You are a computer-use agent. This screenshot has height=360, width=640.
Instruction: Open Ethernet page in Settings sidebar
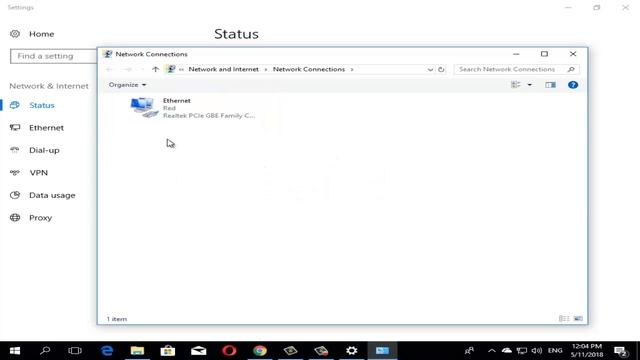pos(37,128)
